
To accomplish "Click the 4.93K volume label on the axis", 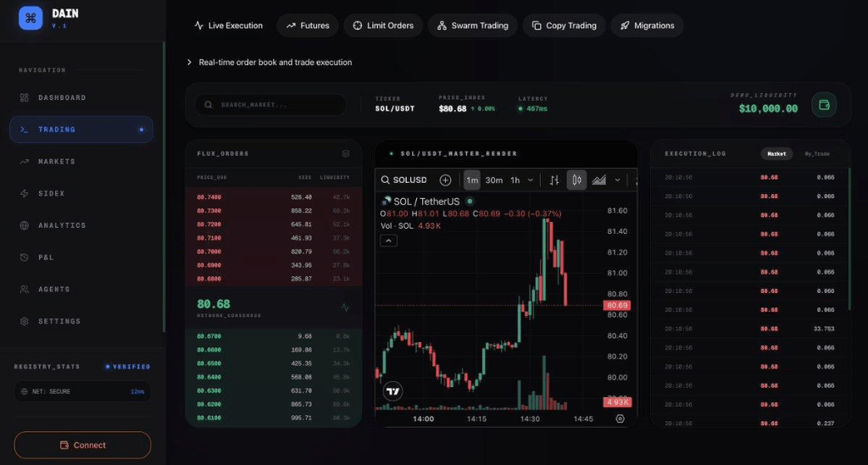I will point(617,402).
